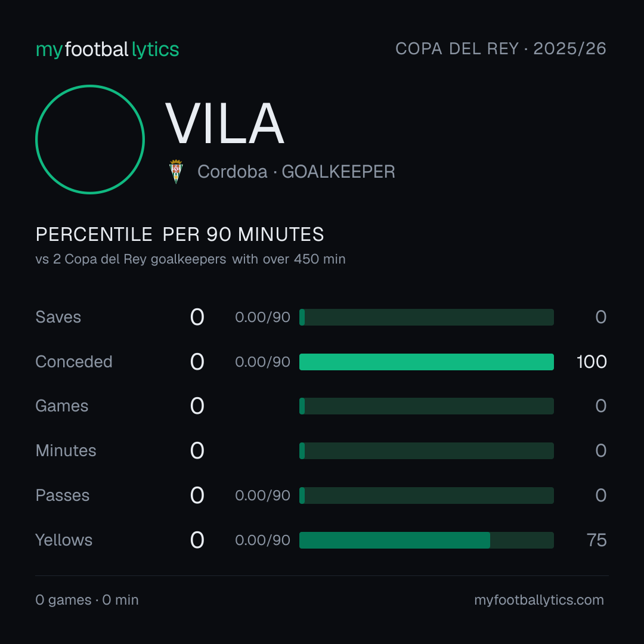This screenshot has height=644, width=644.
Task: Select the Conceded percentile bar
Action: [x=426, y=362]
